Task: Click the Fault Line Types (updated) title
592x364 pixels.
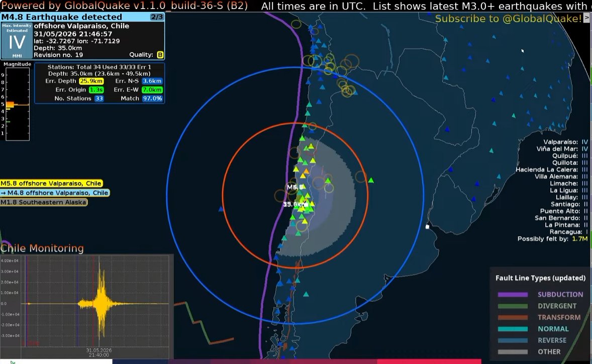Action: tap(540, 278)
